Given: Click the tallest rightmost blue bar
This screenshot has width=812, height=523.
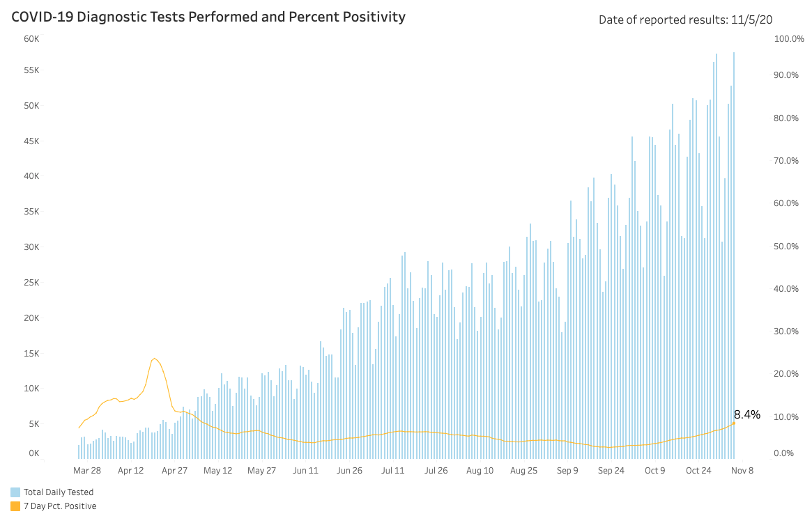Looking at the screenshot, I should pyautogui.click(x=734, y=256).
